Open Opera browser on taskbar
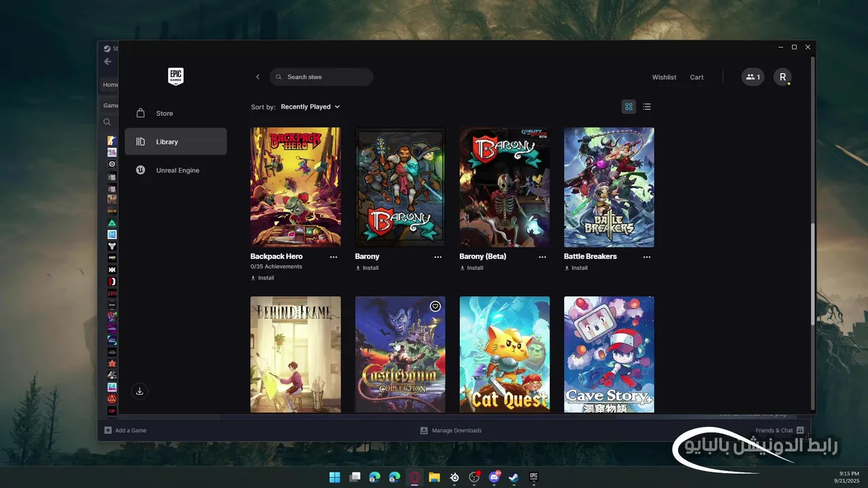 pos(414,477)
